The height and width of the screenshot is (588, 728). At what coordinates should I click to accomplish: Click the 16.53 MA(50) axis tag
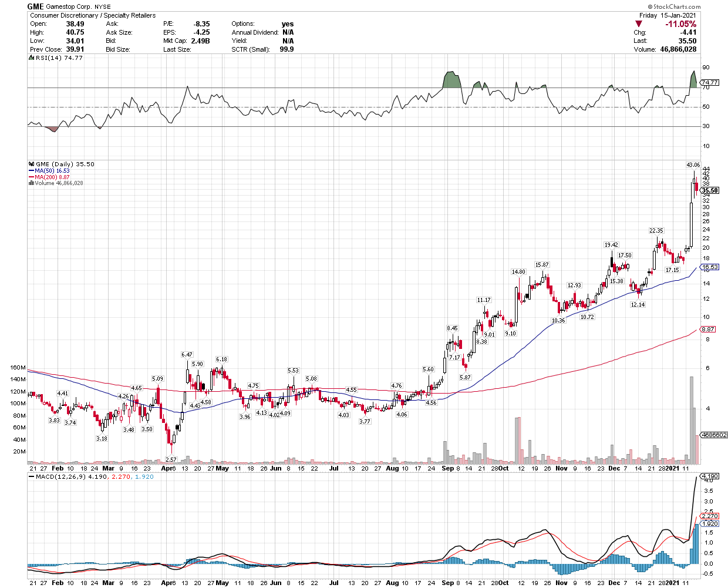coord(710,267)
